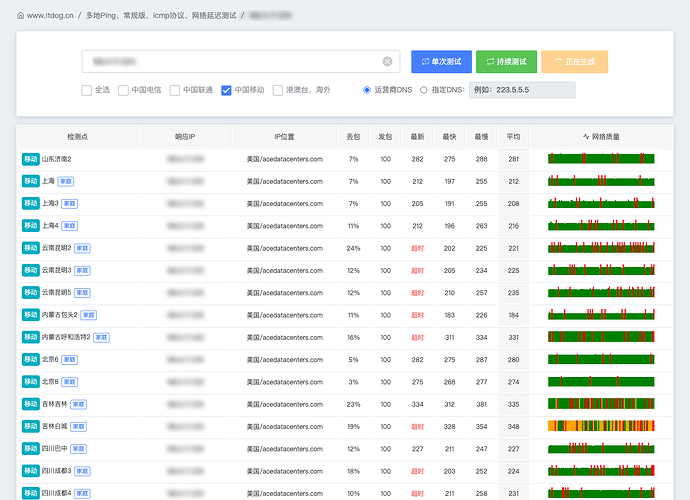Click the 最慢 column header
This screenshot has height=500, width=690.
click(x=481, y=137)
